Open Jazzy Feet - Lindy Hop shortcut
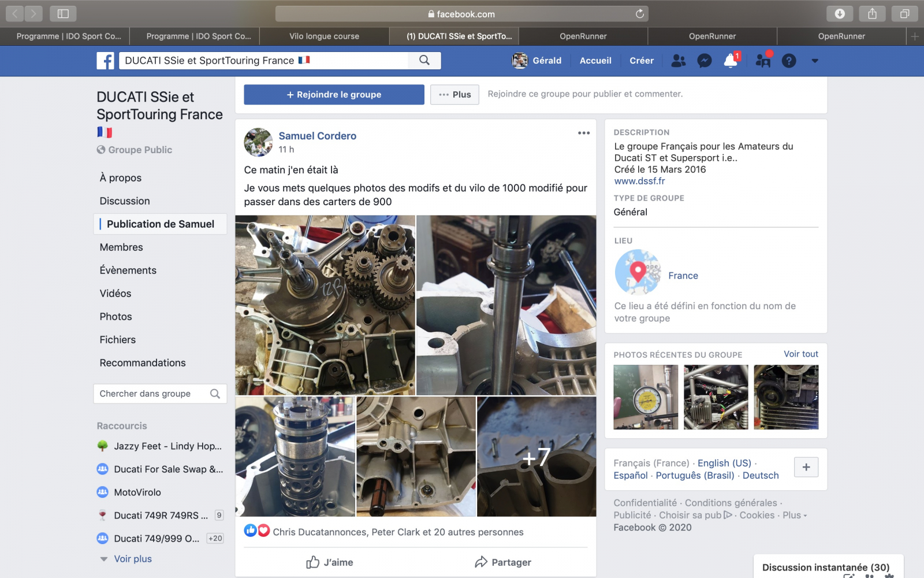The width and height of the screenshot is (924, 578). point(160,446)
